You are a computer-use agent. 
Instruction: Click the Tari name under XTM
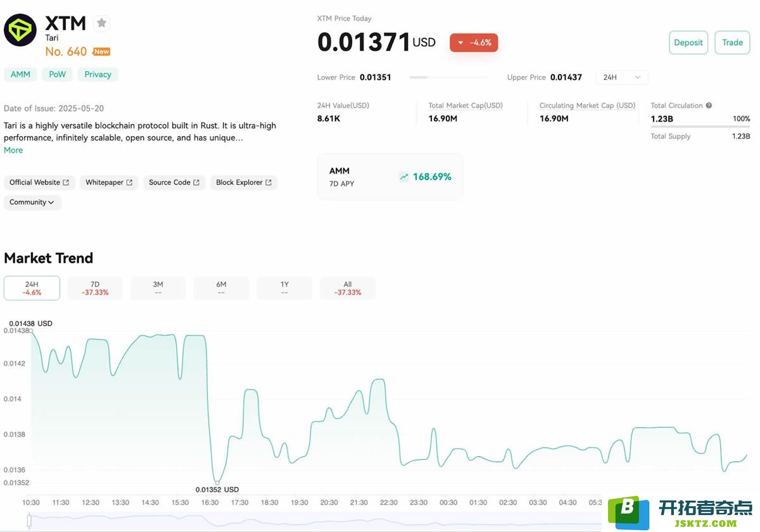52,38
